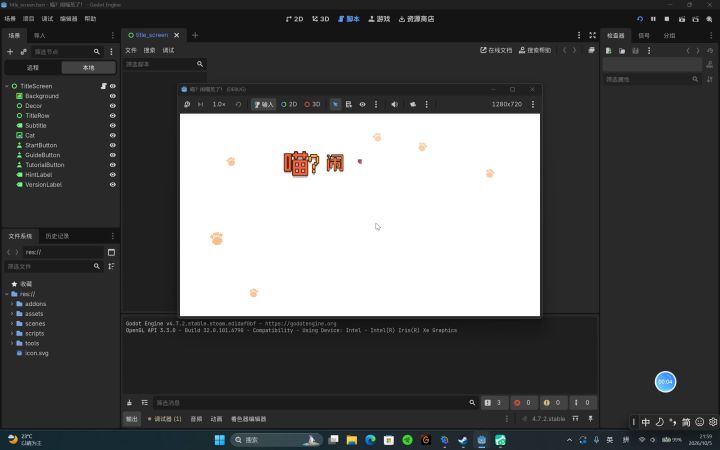Advance to next frame in embedded game

[201, 104]
